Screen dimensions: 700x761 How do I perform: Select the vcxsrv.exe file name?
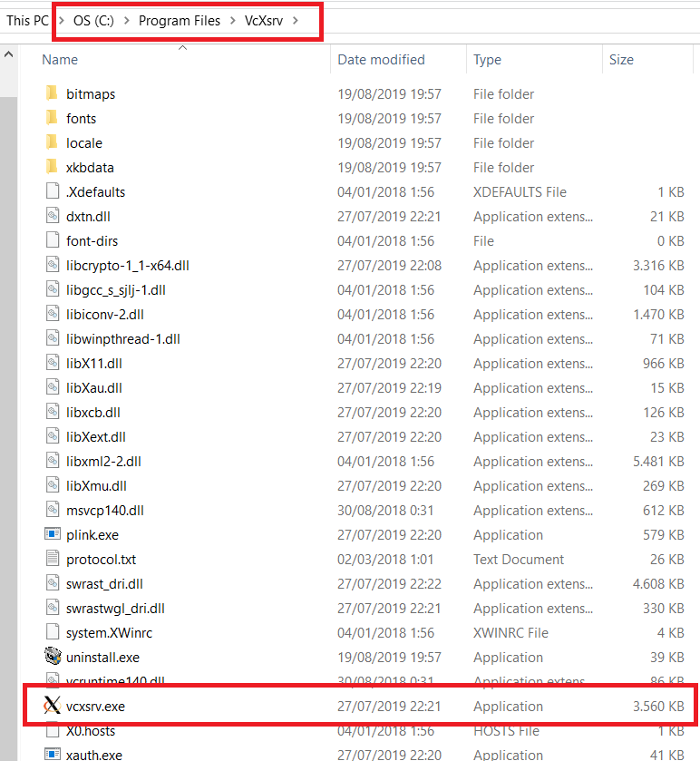[95, 707]
